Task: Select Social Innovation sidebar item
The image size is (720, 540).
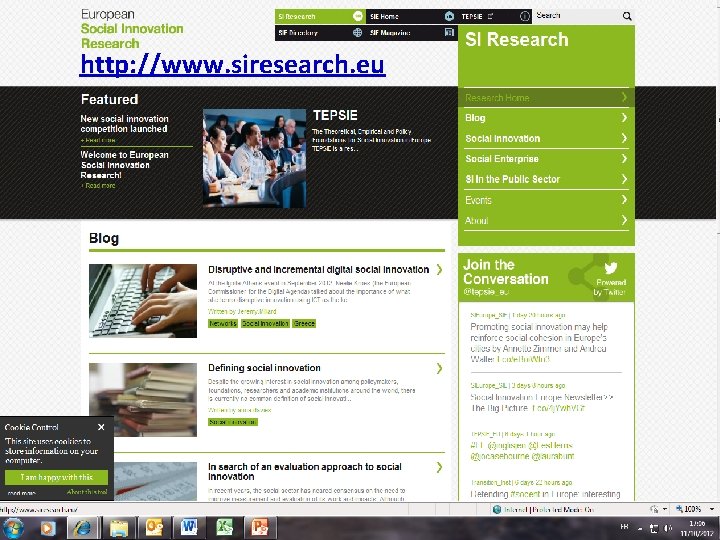Action: coord(546,138)
